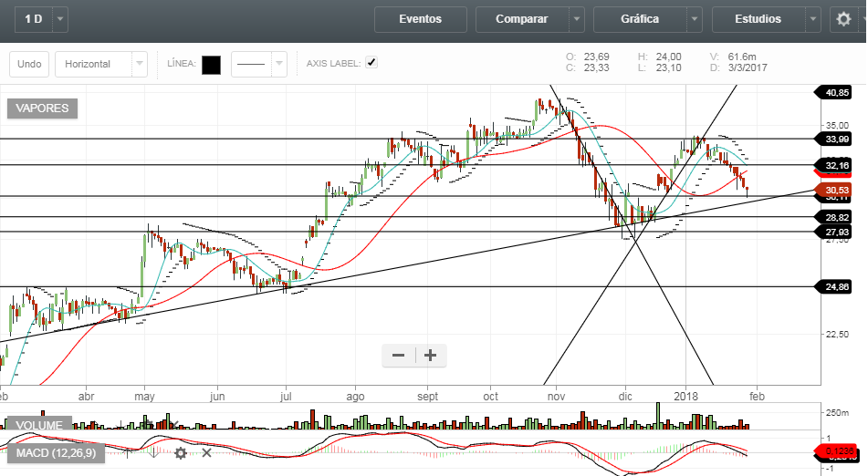Open the chart settings gear in the top toolbar
Screen dimensions: 868x476
(843, 19)
